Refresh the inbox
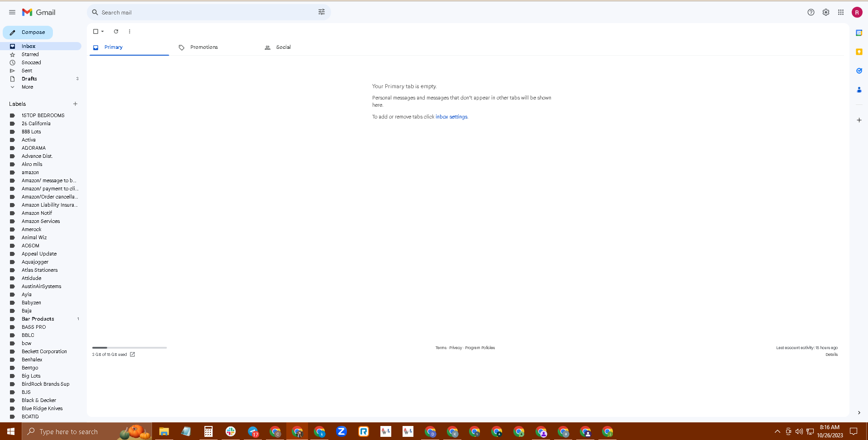Image resolution: width=868 pixels, height=440 pixels. tap(116, 31)
